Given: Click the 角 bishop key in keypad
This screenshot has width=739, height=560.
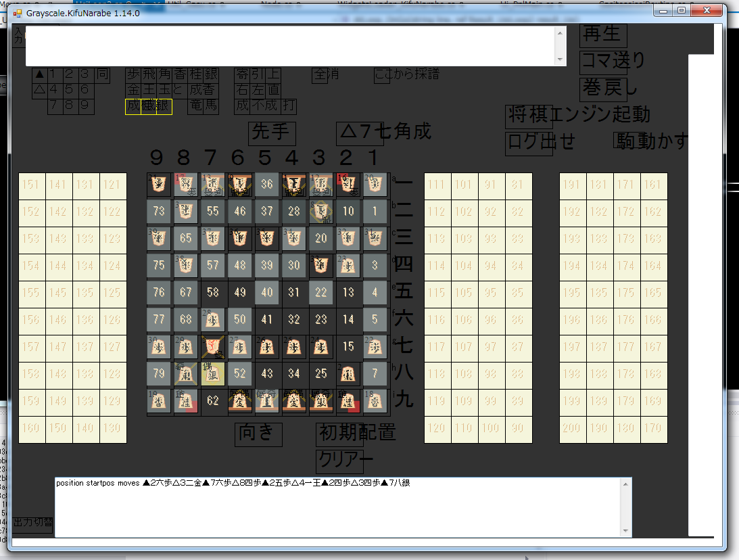Looking at the screenshot, I should click(164, 76).
